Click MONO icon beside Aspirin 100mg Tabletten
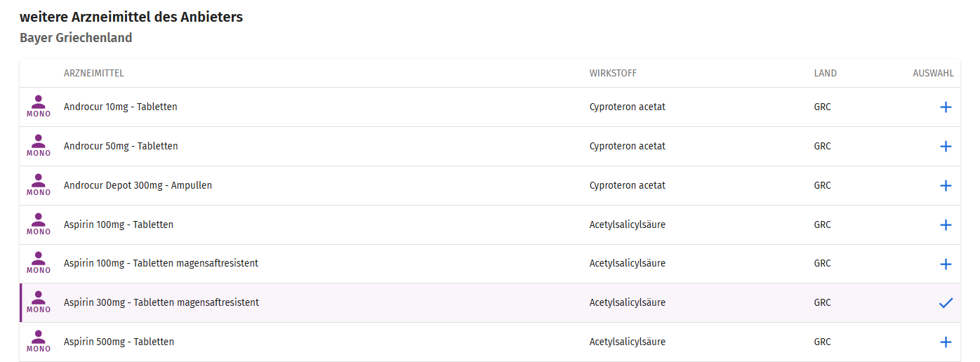Screen dimensions: 980x362 click(x=39, y=224)
